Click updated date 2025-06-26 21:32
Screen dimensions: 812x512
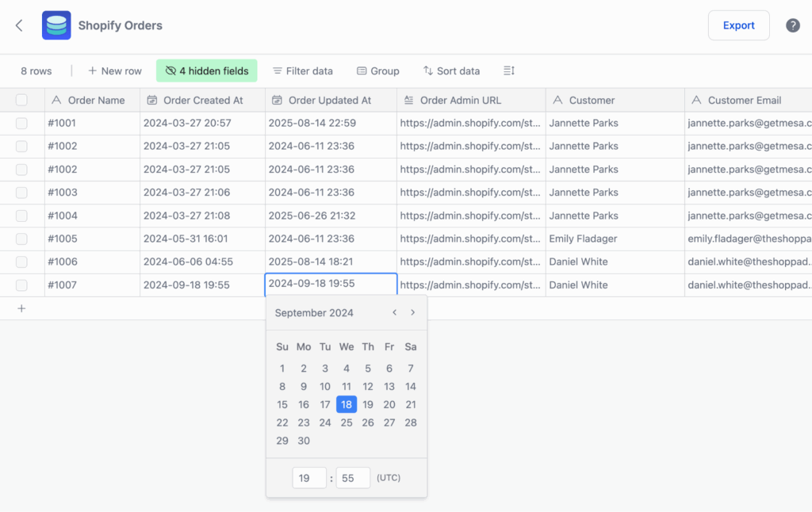331,216
